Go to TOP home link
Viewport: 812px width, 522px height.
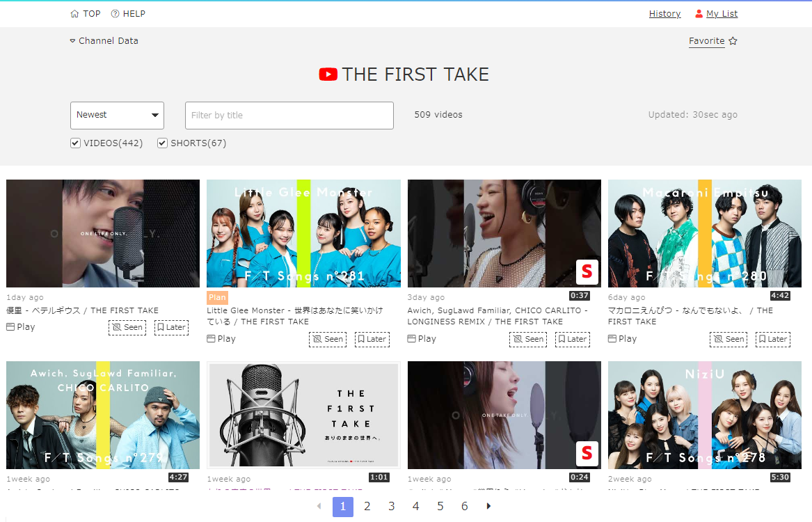click(x=86, y=13)
